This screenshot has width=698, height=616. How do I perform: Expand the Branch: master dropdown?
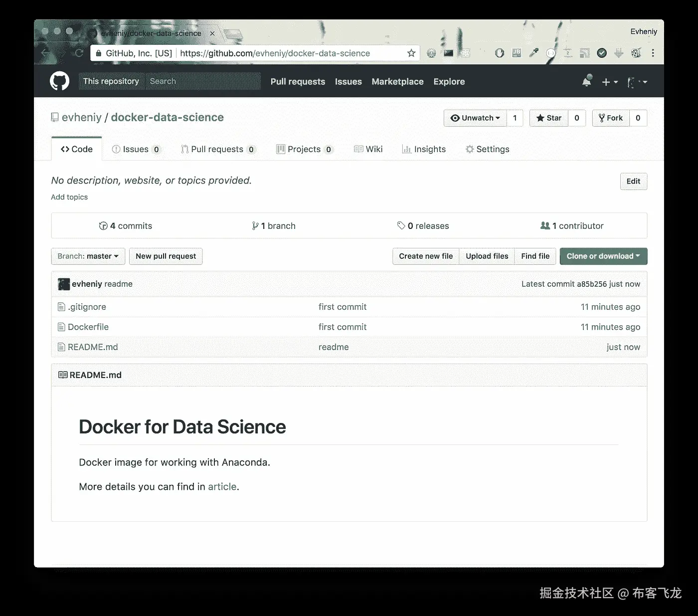coord(88,256)
